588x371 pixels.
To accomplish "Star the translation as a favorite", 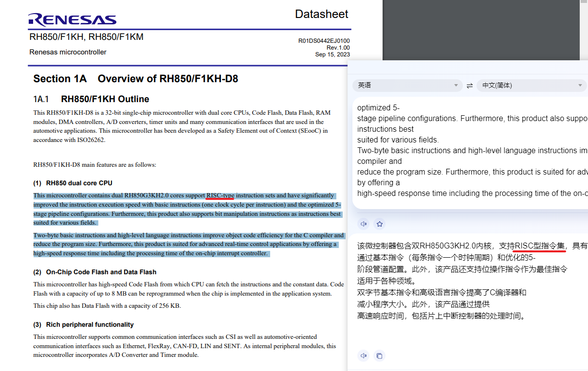I will tap(380, 224).
